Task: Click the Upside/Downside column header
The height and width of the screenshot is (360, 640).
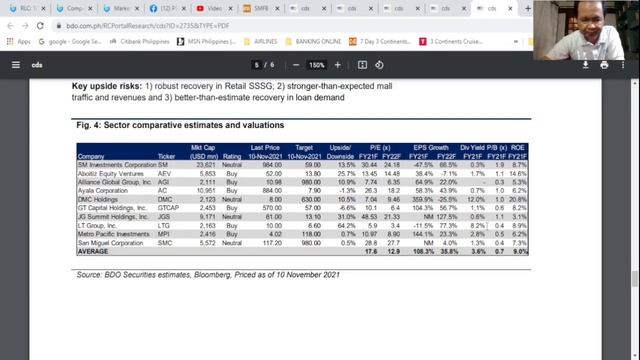Action: pos(340,152)
